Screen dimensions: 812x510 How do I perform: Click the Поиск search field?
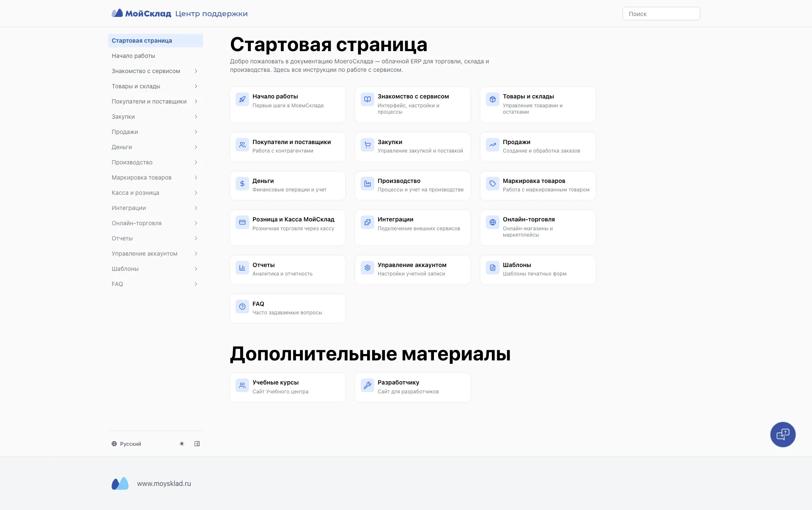[661, 14]
